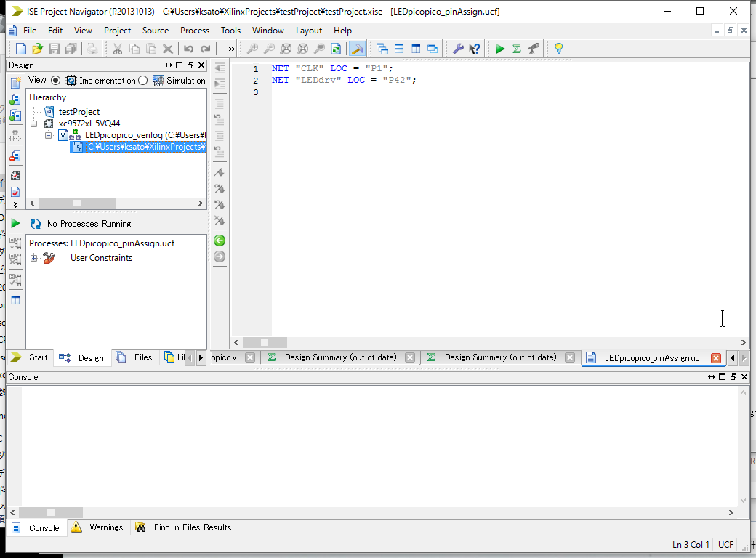Select the Simulation view radio button
Screen dimensions: 756x558
point(142,81)
